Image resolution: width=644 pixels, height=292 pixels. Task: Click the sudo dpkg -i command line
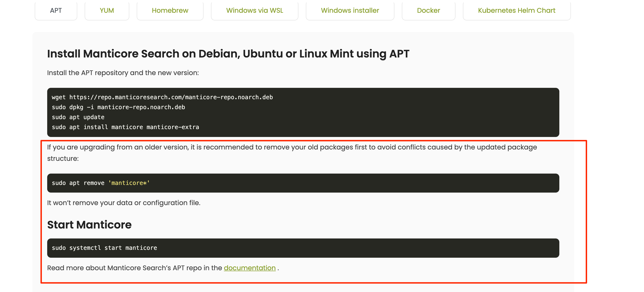pos(118,107)
